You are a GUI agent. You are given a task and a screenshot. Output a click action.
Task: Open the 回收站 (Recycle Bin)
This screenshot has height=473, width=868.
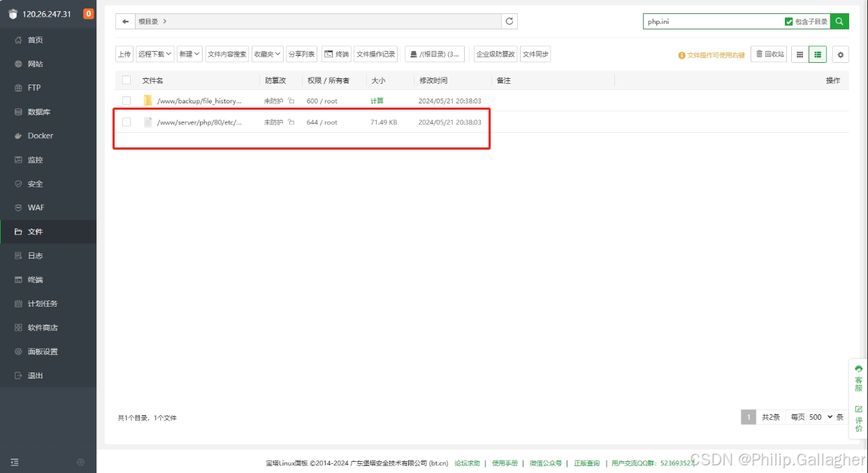coord(769,54)
